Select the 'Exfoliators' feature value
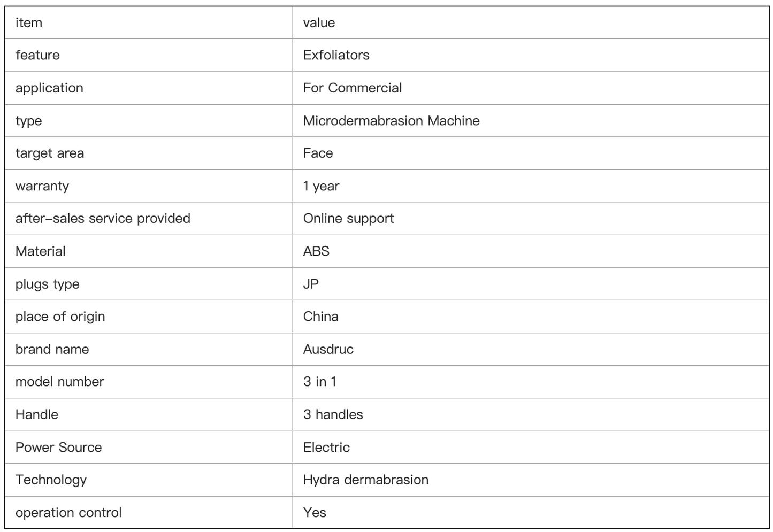Viewport: 773px width, 532px height. point(336,55)
